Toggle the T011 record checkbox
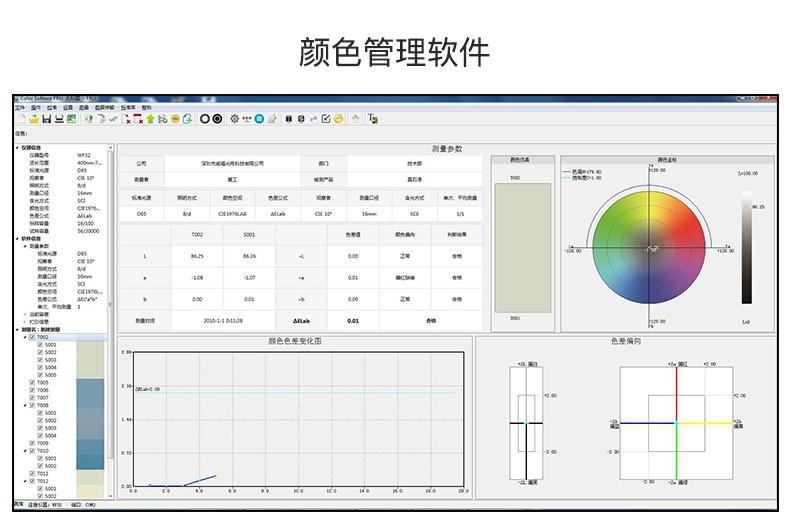 [32, 473]
